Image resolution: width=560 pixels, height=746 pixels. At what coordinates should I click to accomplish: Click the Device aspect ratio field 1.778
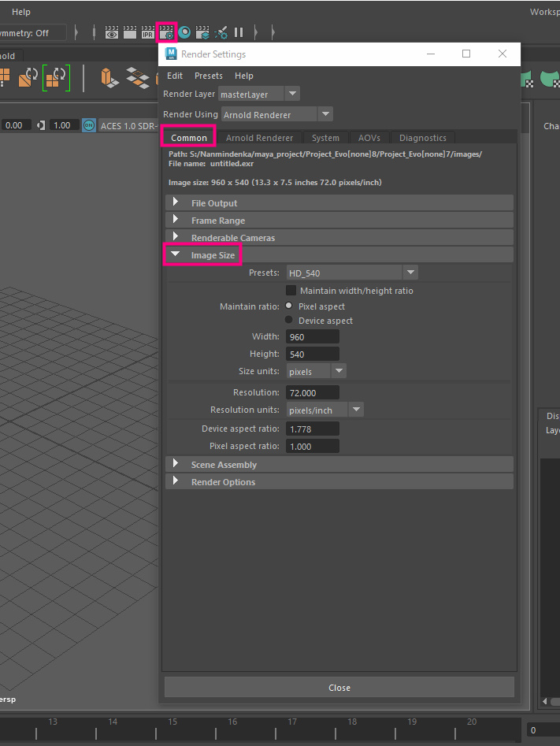[313, 429]
